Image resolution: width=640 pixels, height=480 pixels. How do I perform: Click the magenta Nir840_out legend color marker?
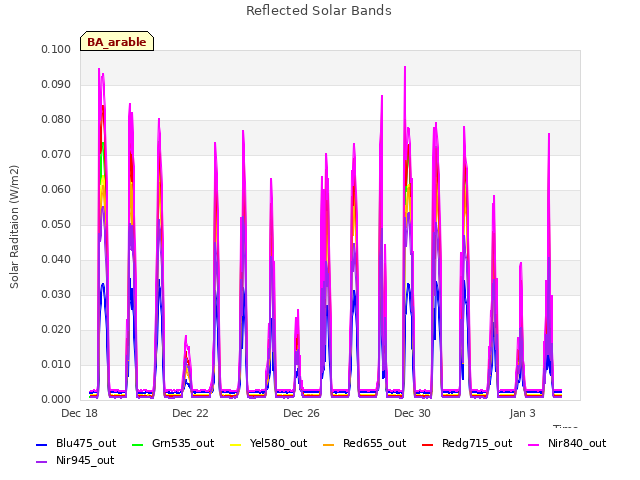point(533,444)
